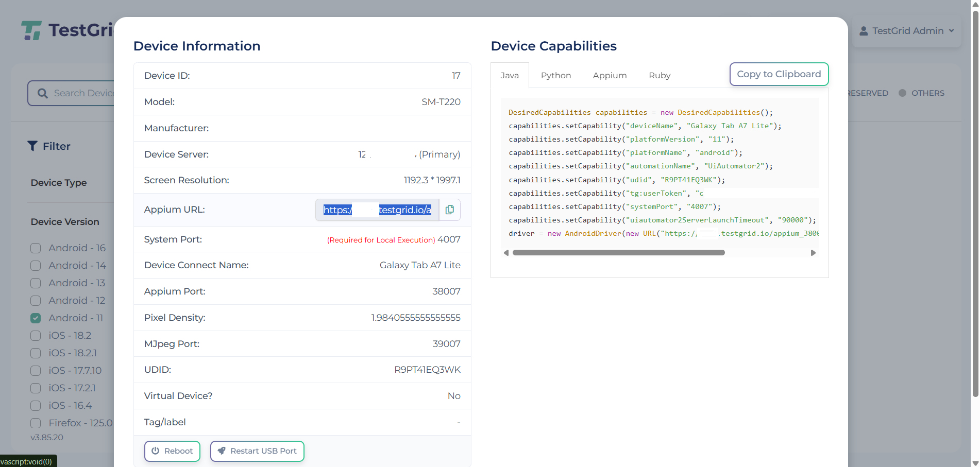The height and width of the screenshot is (467, 980).
Task: Click the search magnifier icon
Action: (43, 93)
